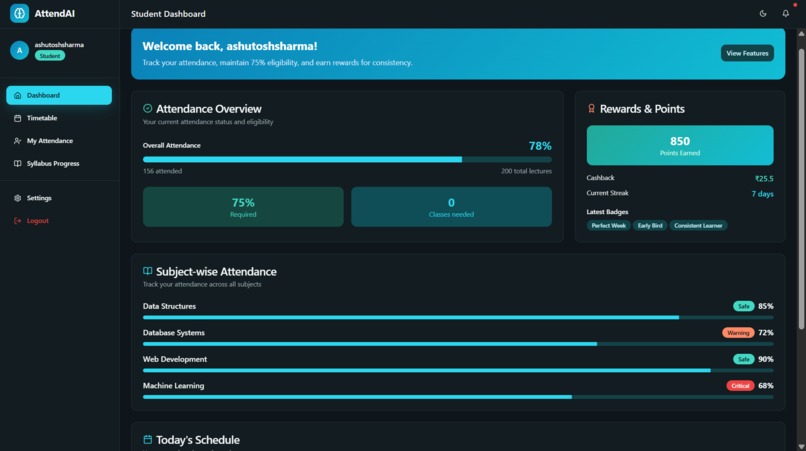Click the Today's Schedule calendar icon
This screenshot has width=806, height=451.
pyautogui.click(x=148, y=439)
